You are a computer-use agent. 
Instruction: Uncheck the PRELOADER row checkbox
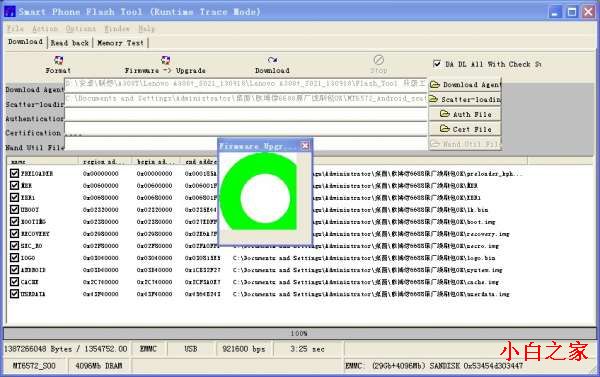coord(15,173)
